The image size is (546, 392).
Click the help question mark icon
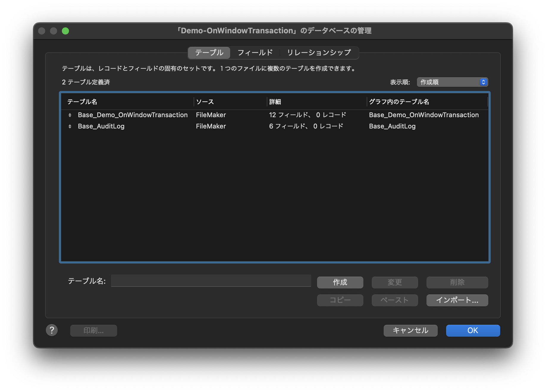coord(52,330)
